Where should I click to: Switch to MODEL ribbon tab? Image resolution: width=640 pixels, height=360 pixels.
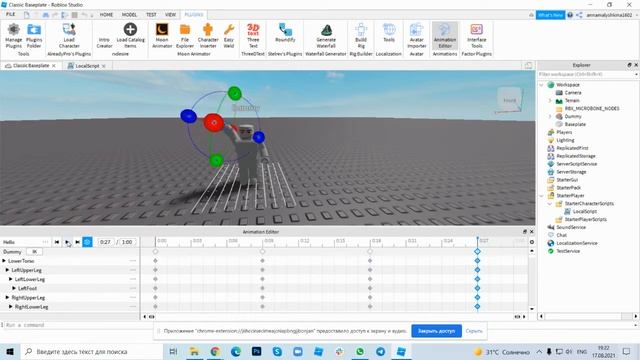pyautogui.click(x=129, y=14)
